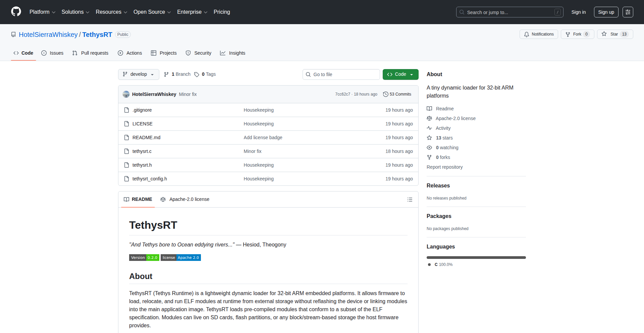The width and height of the screenshot is (644, 333).
Task: Open the GitHub homepage logo
Action: pos(16,12)
